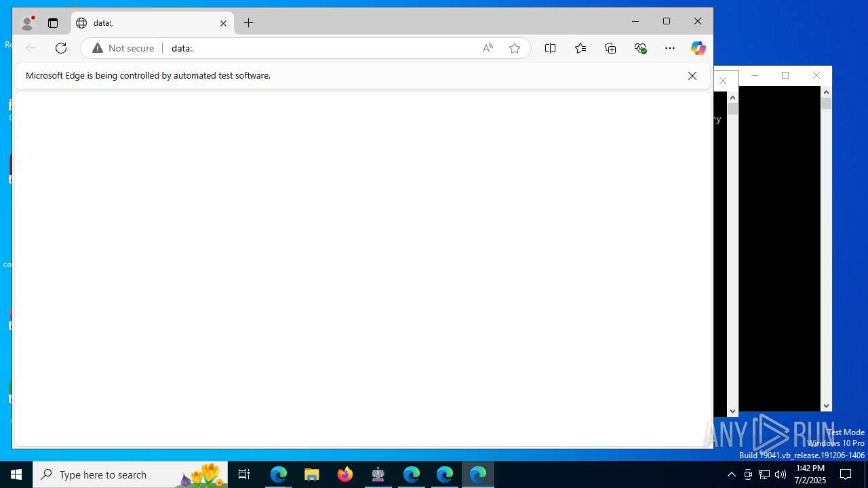
Task: Open Settings and more menu
Action: click(x=670, y=47)
